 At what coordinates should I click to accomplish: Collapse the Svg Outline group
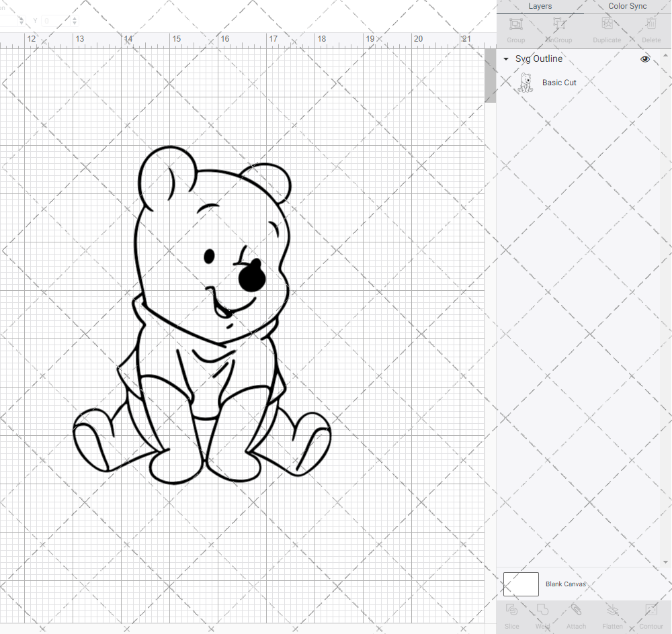coord(505,59)
